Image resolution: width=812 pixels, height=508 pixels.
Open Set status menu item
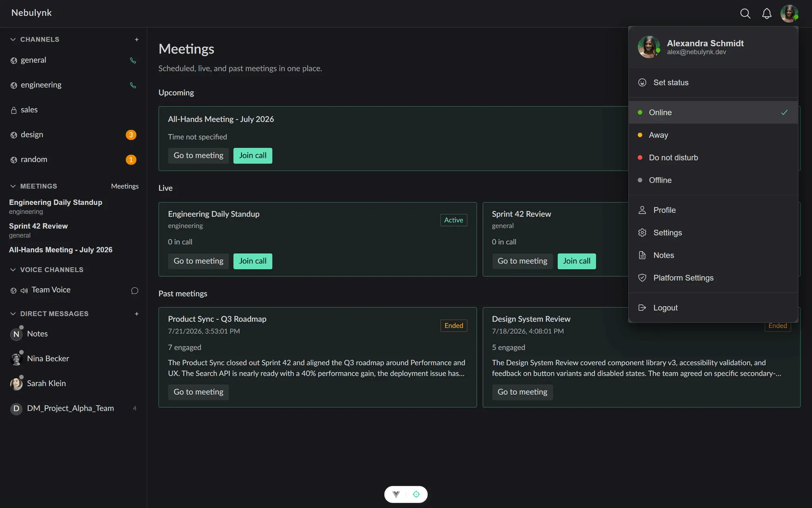(713, 83)
